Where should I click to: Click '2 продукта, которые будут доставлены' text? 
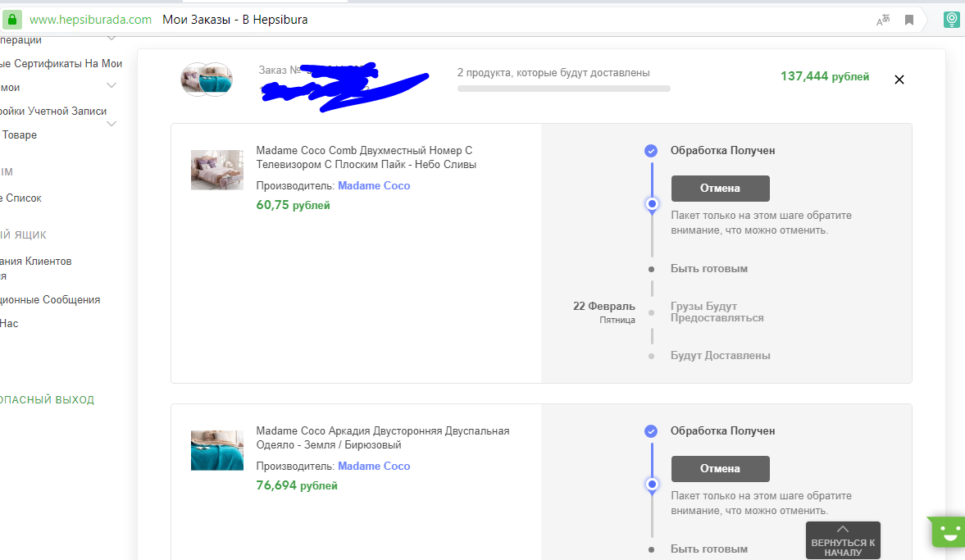[553, 73]
